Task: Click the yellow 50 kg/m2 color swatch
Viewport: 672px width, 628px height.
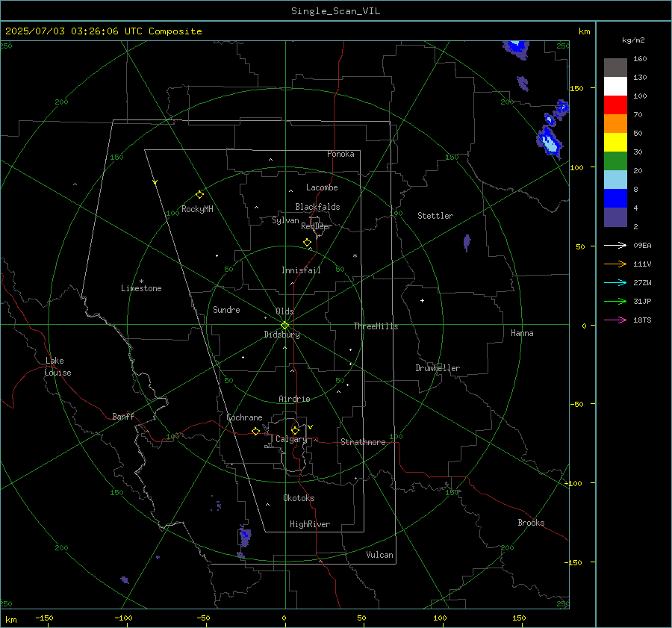Action: tap(615, 143)
